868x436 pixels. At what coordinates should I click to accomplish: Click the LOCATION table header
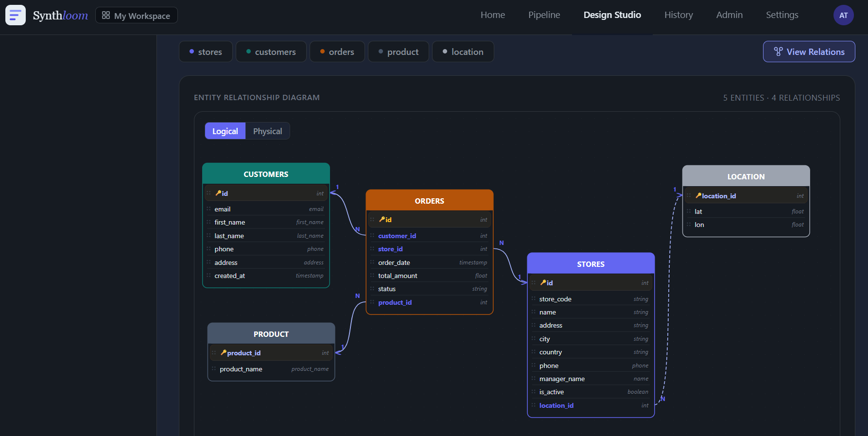tap(746, 176)
